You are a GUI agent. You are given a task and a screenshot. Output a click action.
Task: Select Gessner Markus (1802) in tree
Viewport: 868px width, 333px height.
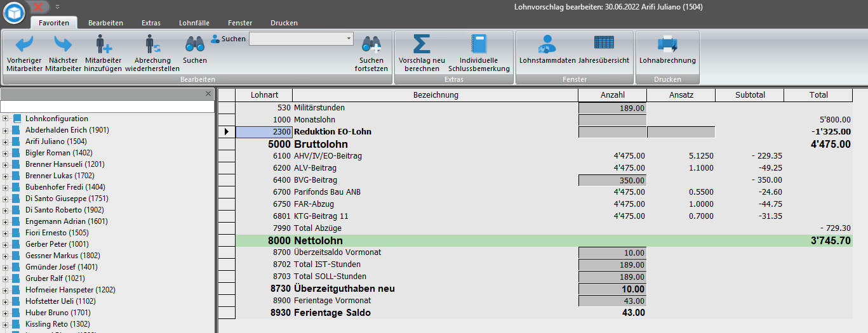pos(64,256)
